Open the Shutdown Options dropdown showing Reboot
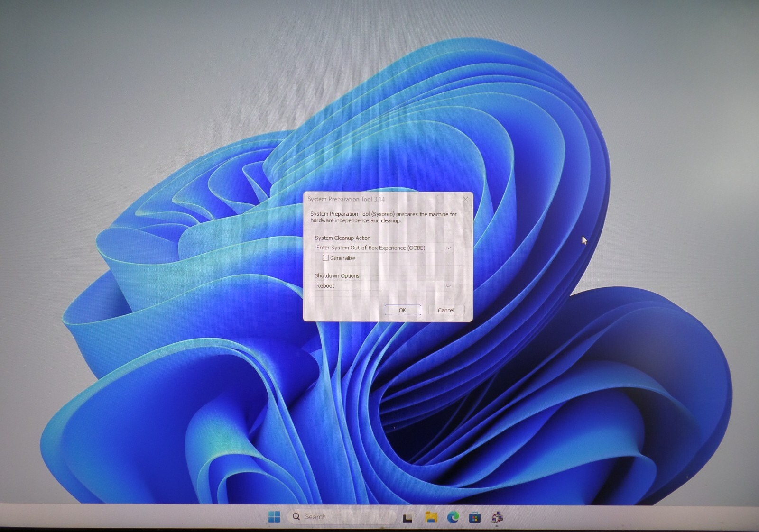This screenshot has height=532, width=759. [x=383, y=286]
